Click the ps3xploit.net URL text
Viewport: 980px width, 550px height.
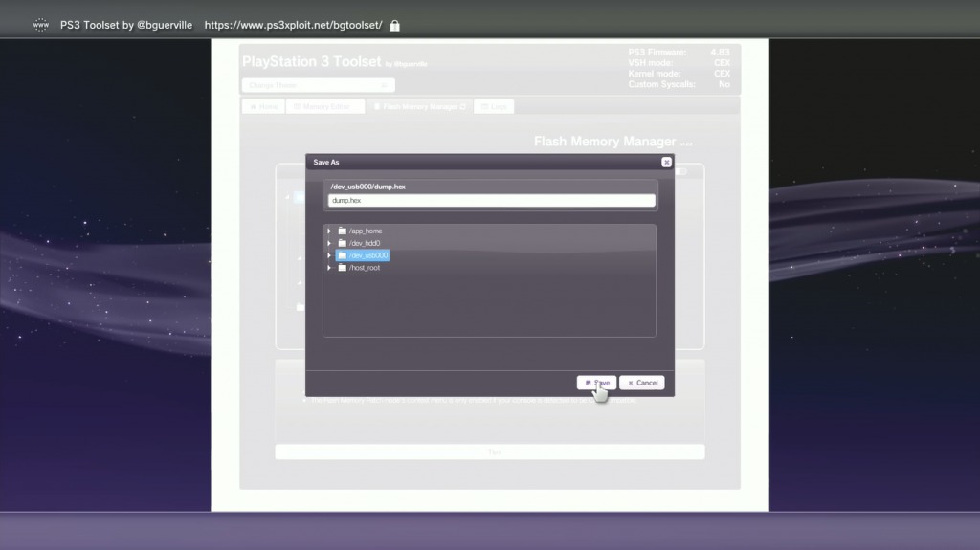293,25
